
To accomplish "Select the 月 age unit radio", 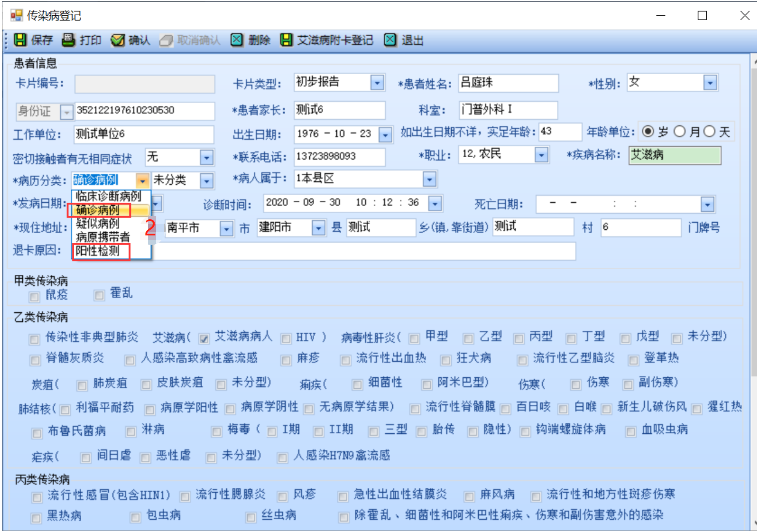I will coord(679,131).
